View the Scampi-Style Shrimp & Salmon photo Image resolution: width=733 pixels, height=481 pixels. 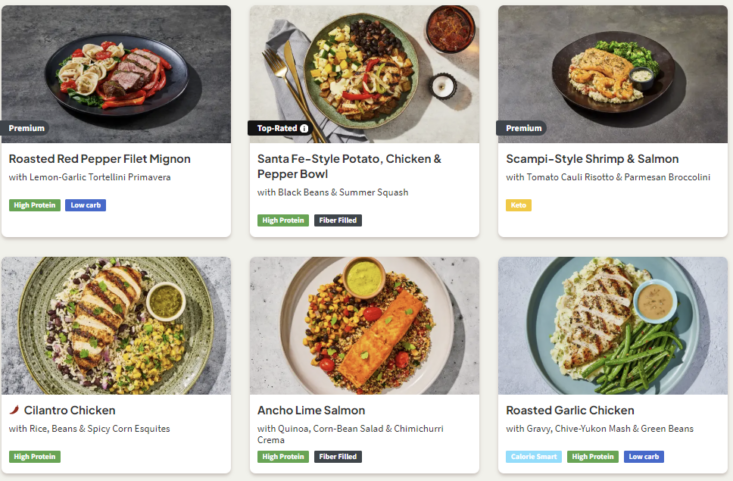(x=612, y=70)
